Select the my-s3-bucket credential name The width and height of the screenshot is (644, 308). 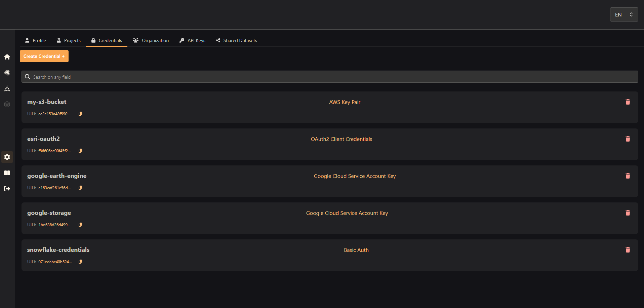click(x=47, y=102)
